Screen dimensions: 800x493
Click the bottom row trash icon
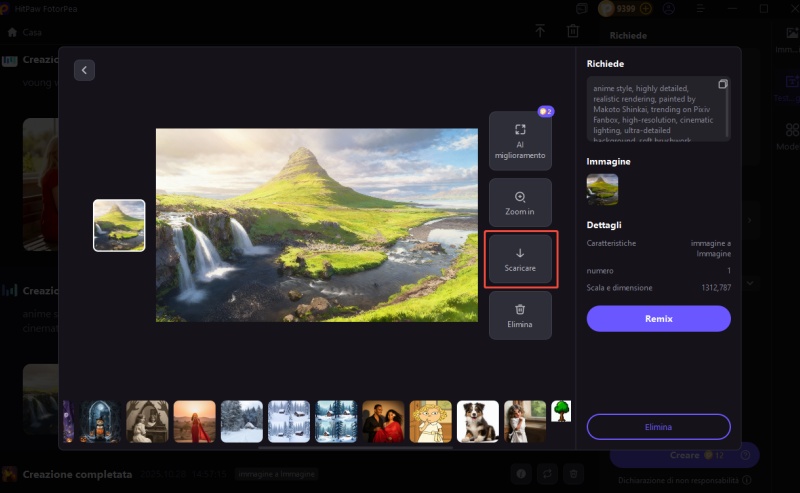pos(573,474)
